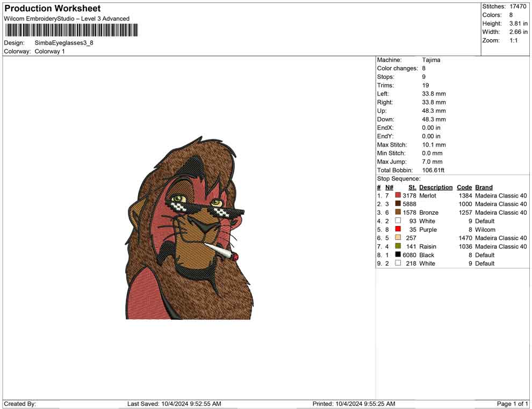Click the Wilcom EmbroideryStudio subtitle
Image resolution: width=532 pixels, height=409 pixels.
click(x=67, y=19)
